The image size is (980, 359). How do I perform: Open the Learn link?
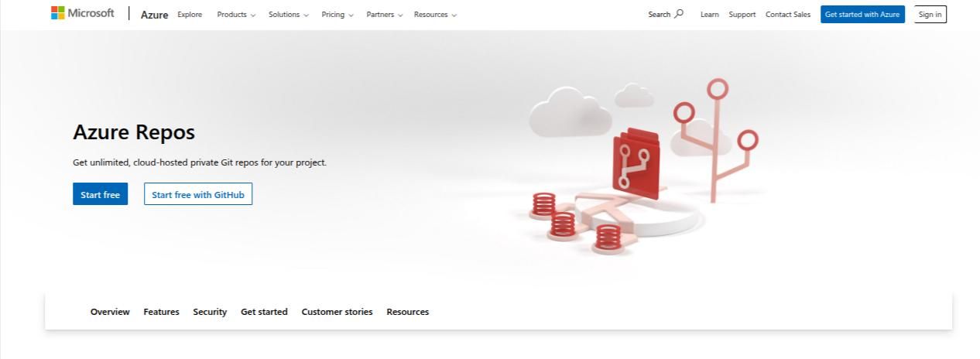[709, 15]
